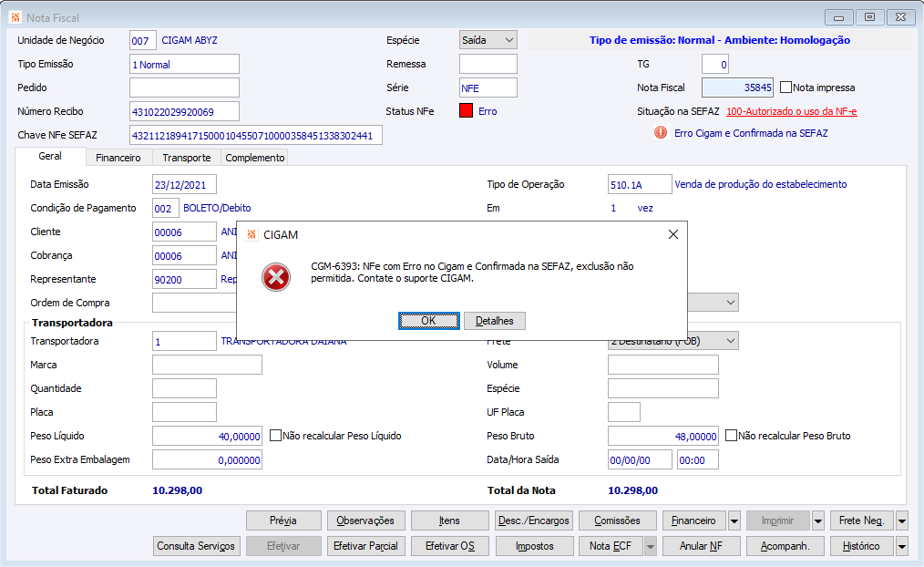Open the arrow next to Financeiro button

(x=734, y=521)
